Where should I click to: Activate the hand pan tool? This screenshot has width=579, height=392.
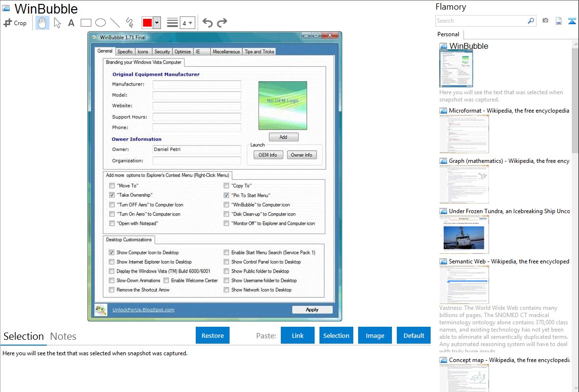43,23
